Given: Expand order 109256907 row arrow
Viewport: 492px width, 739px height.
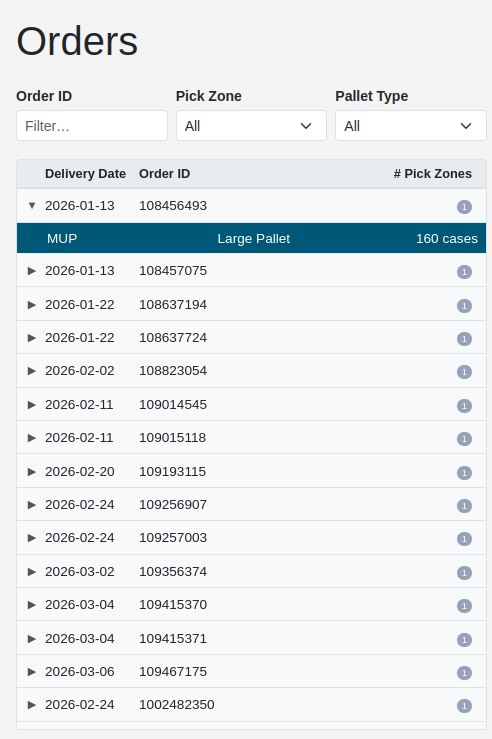Looking at the screenshot, I should coord(32,504).
